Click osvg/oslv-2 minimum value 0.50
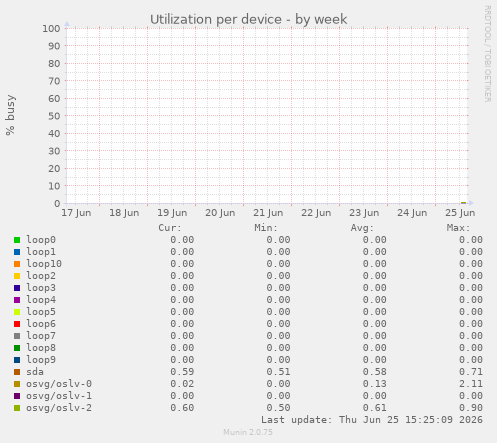497x443 pixels. pos(278,408)
